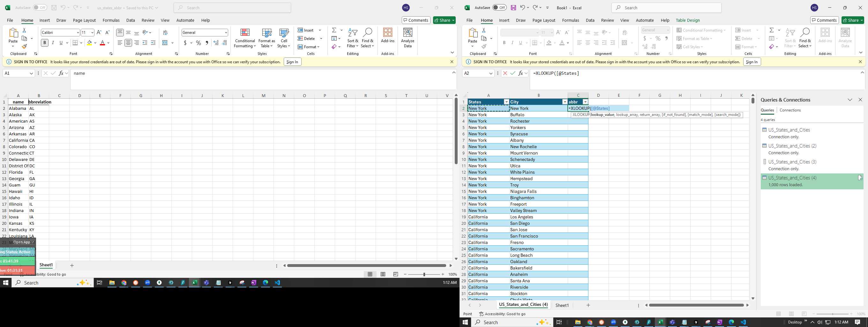
Task: Open Calibri font name dropdown in left window
Action: tap(78, 32)
